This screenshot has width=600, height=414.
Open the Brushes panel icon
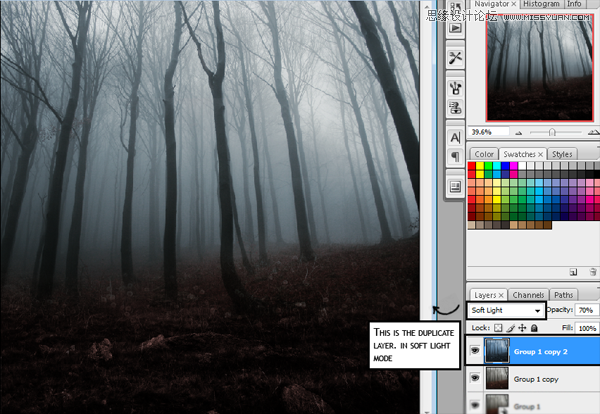[455, 88]
